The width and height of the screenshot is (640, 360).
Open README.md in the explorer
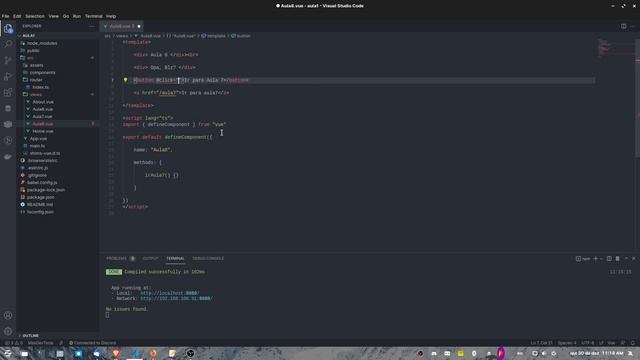tap(57, 204)
